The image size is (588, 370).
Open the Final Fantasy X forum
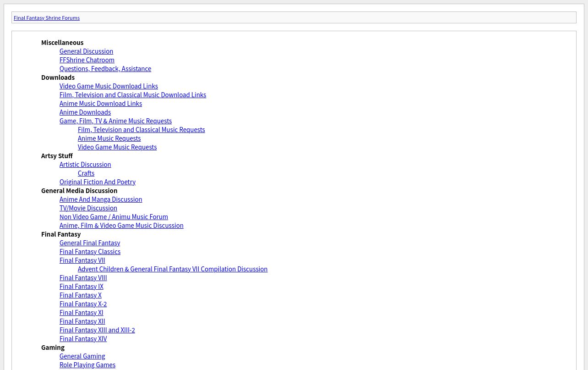(x=81, y=295)
